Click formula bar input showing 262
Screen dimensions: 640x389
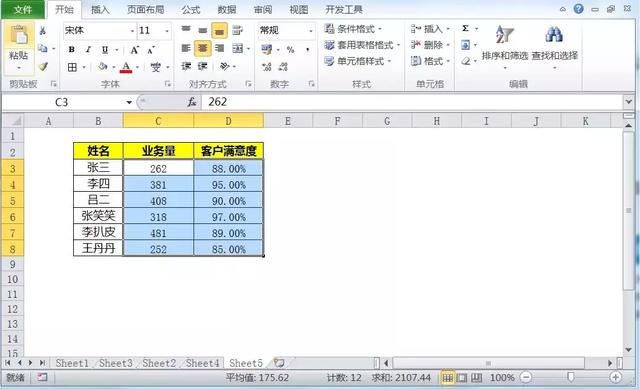[412, 102]
